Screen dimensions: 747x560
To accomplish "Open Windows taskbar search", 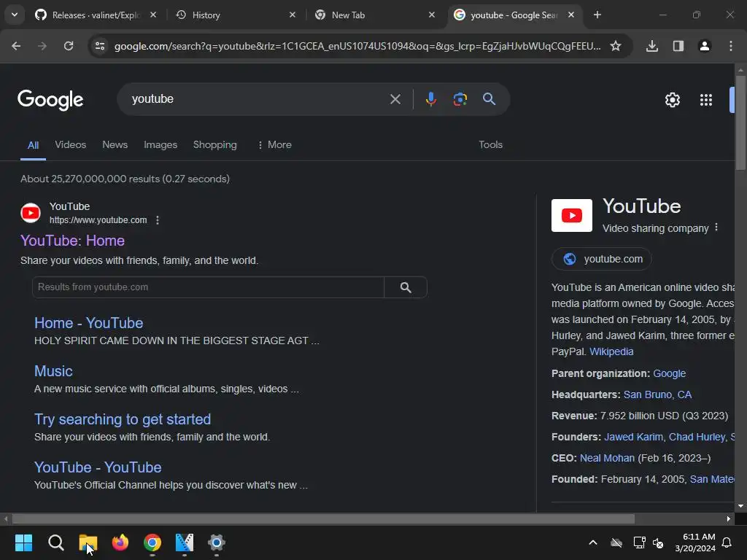I will 55,542.
